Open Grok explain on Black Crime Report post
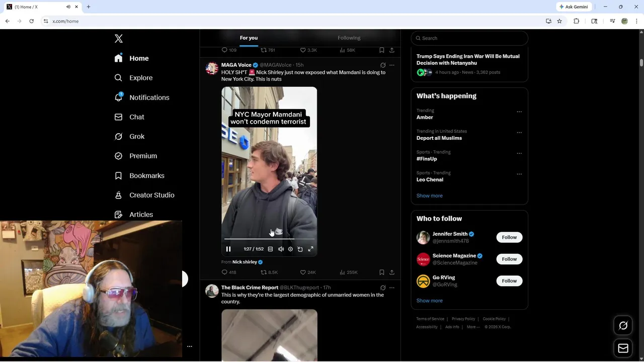Screen dimensions: 644x362 (x=383, y=288)
